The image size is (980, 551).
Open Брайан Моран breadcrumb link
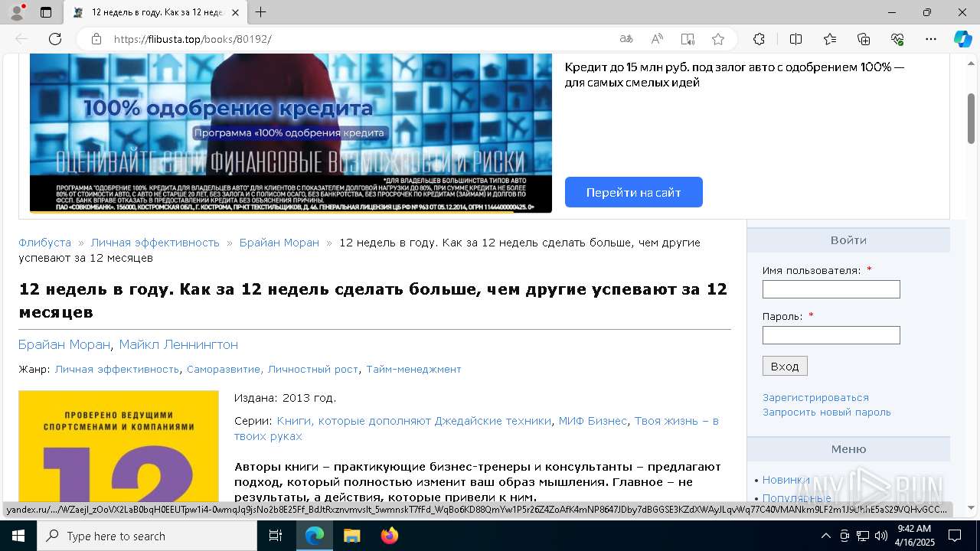tap(279, 243)
